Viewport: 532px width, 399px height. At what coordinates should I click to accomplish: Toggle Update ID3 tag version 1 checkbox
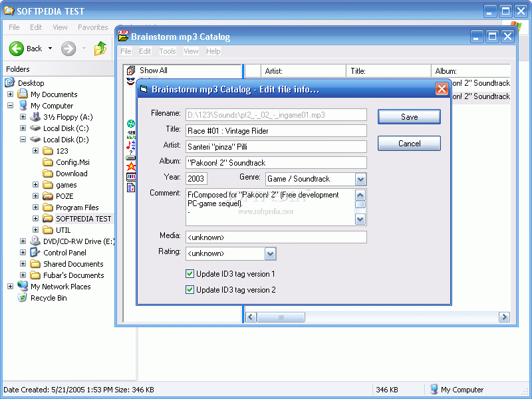coord(190,274)
